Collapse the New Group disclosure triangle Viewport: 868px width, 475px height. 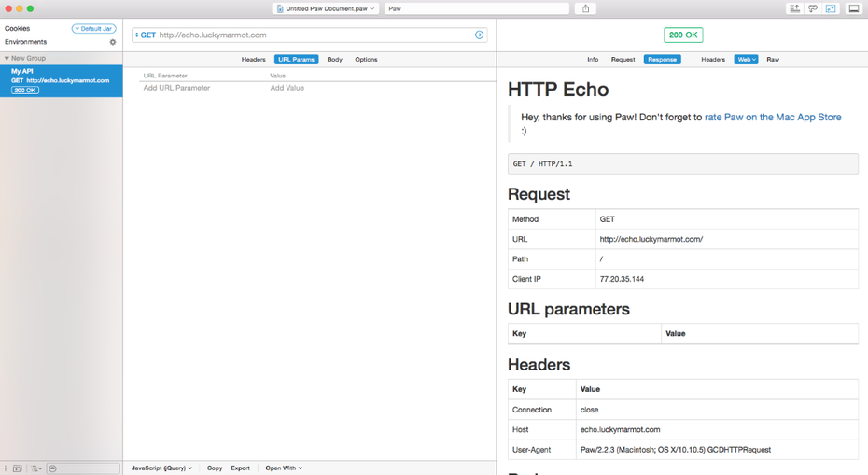coord(7,58)
